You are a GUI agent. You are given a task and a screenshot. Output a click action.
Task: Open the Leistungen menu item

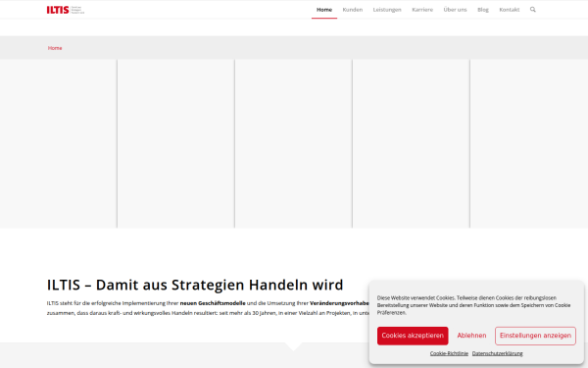pyautogui.click(x=387, y=10)
